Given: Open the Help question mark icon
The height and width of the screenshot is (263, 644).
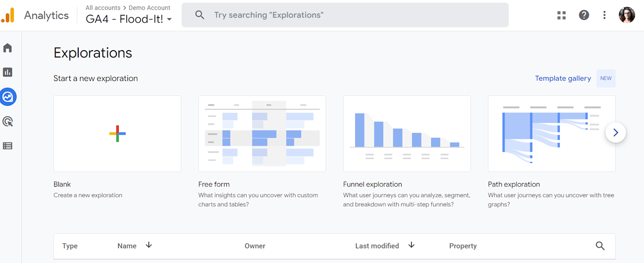Looking at the screenshot, I should (584, 15).
